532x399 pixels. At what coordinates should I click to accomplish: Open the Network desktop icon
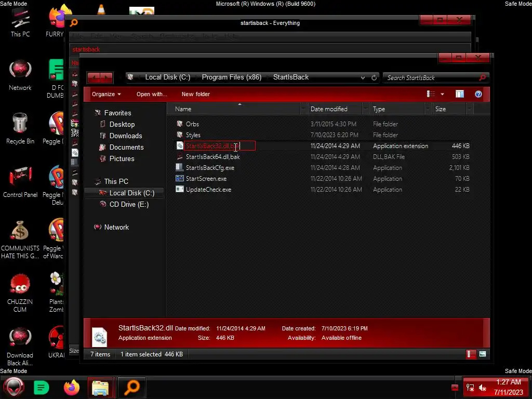[x=20, y=76]
